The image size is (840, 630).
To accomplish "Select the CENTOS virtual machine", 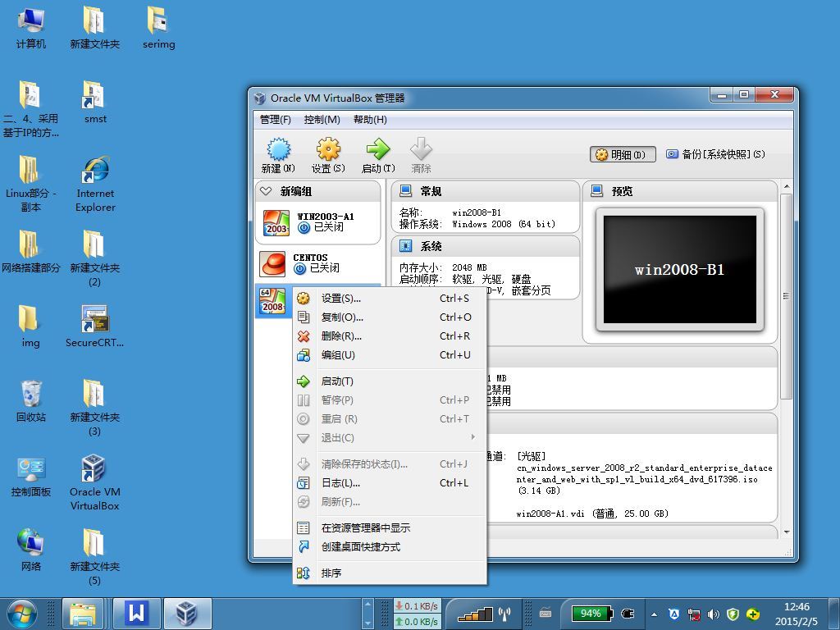I will click(318, 263).
